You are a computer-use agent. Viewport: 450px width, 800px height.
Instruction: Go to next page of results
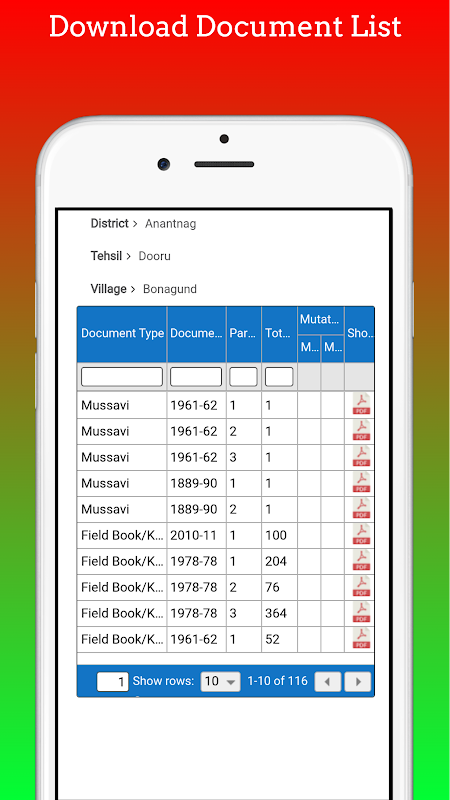click(x=358, y=682)
